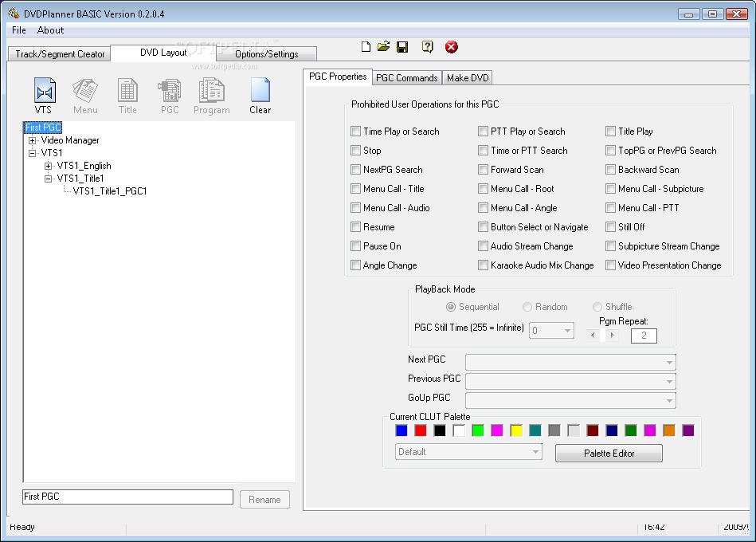The width and height of the screenshot is (756, 542).
Task: Click the Title icon in the layout toolbar
Action: (127, 96)
